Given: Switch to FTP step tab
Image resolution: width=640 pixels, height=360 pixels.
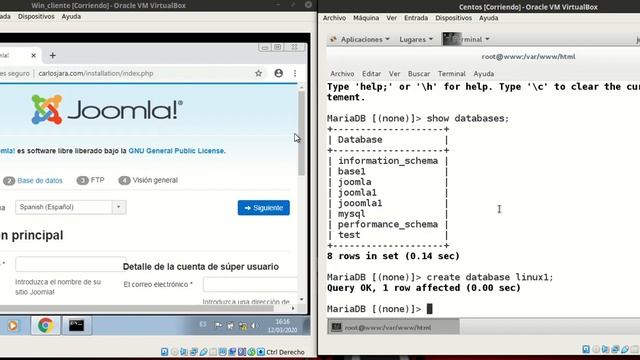Looking at the screenshot, I should click(90, 180).
